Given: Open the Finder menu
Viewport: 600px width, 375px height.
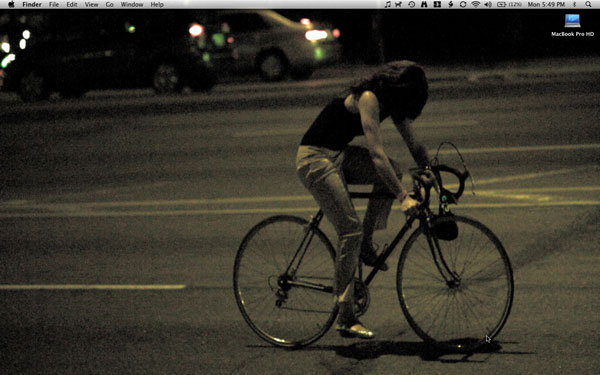Looking at the screenshot, I should pos(32,5).
